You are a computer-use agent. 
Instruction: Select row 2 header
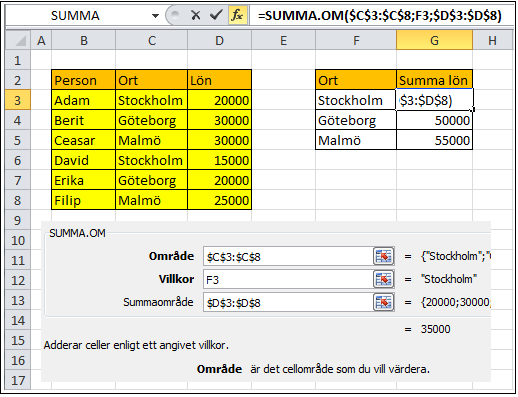click(18, 80)
